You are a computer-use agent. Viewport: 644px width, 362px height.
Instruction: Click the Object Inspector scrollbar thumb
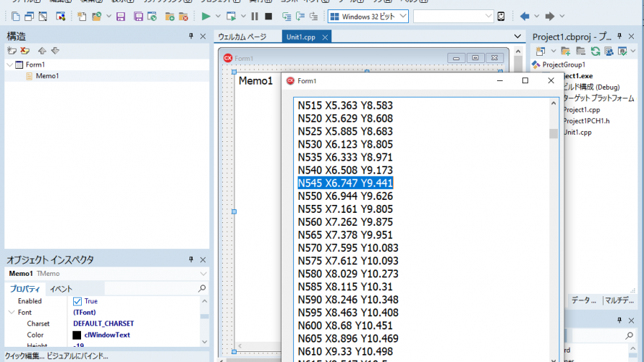pyautogui.click(x=205, y=316)
